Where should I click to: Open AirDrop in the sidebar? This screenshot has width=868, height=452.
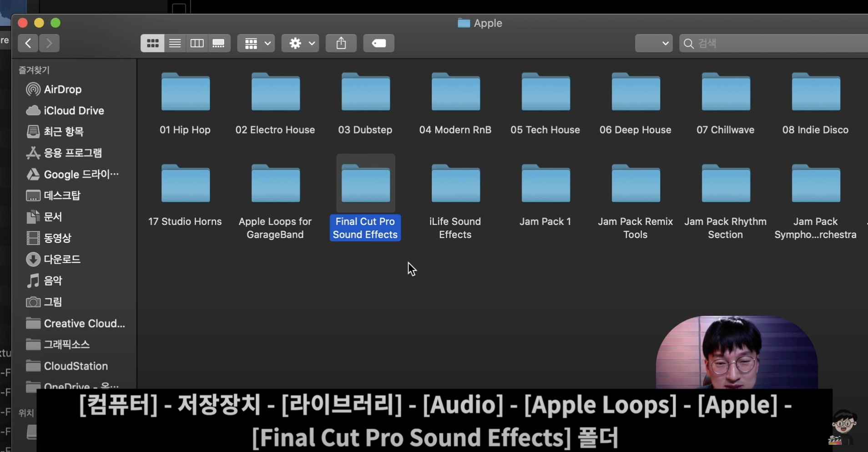[x=54, y=89]
